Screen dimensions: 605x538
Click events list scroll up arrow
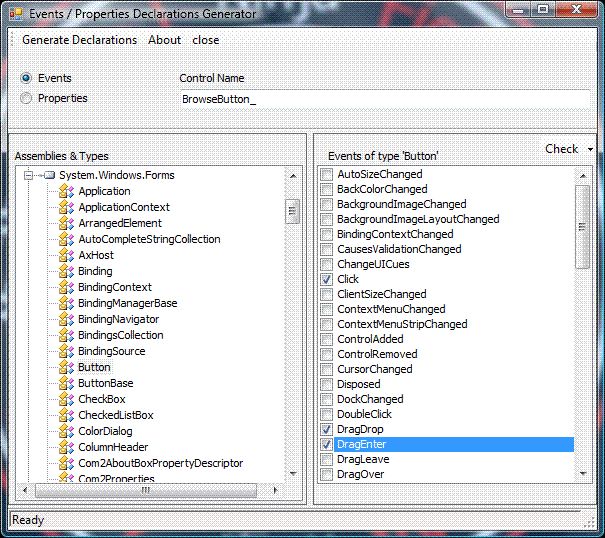point(583,176)
